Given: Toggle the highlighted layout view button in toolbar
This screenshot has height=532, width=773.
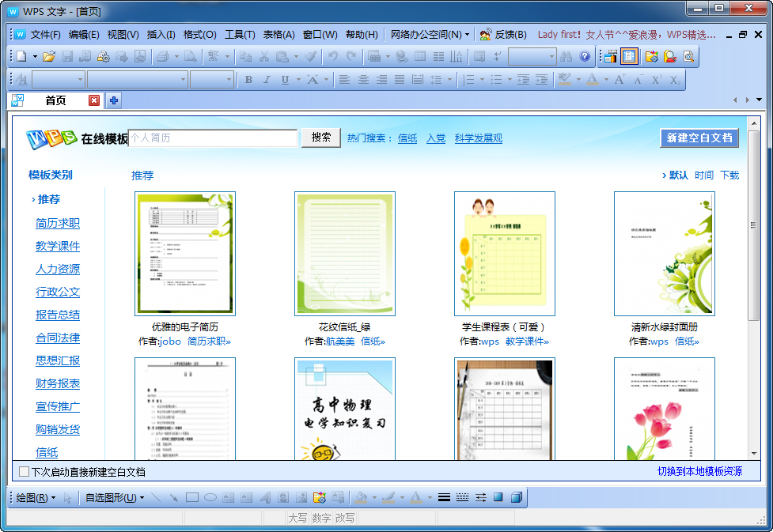Looking at the screenshot, I should click(629, 57).
